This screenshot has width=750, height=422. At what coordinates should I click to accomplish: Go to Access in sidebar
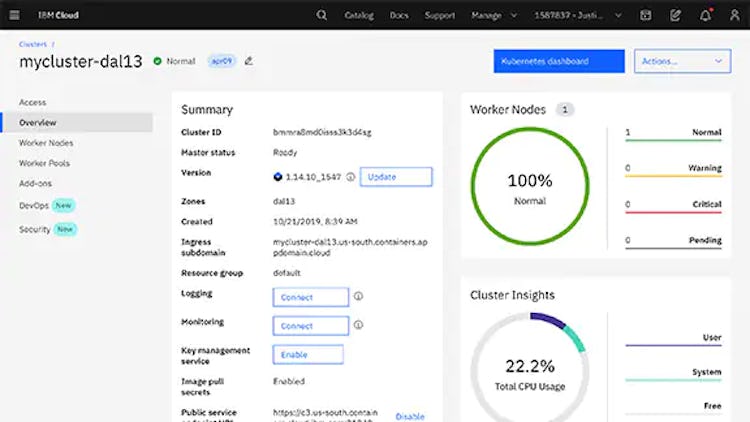point(33,102)
